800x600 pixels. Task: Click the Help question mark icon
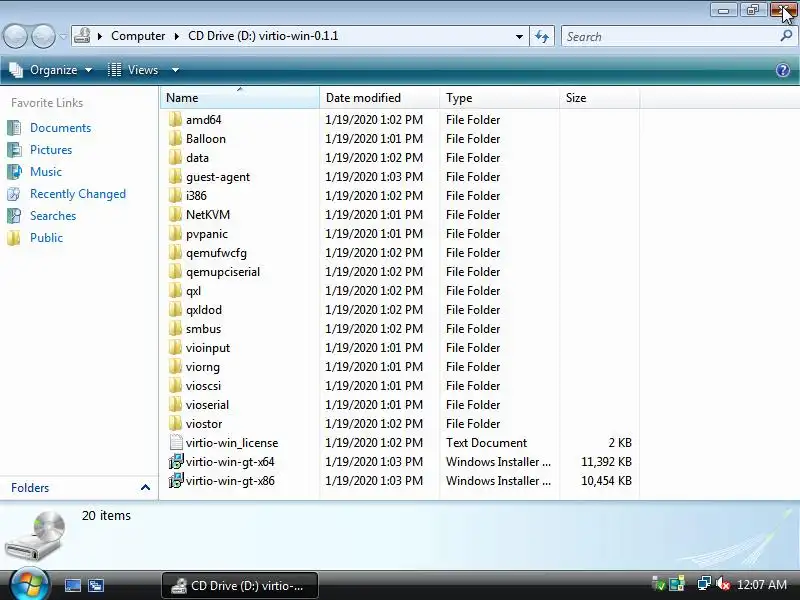pyautogui.click(x=783, y=70)
